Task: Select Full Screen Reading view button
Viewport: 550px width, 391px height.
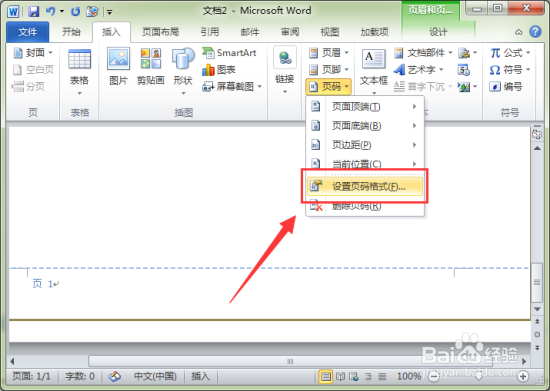Action: click(340, 377)
